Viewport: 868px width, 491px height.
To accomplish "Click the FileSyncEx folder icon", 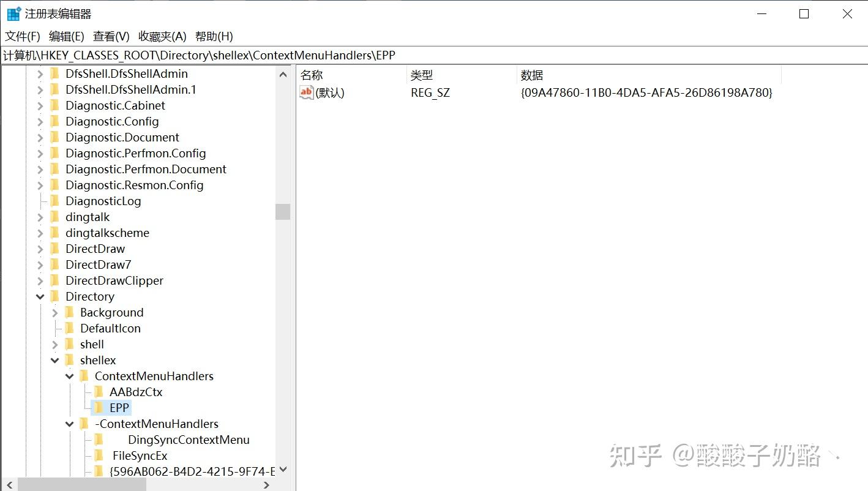I will [x=100, y=455].
